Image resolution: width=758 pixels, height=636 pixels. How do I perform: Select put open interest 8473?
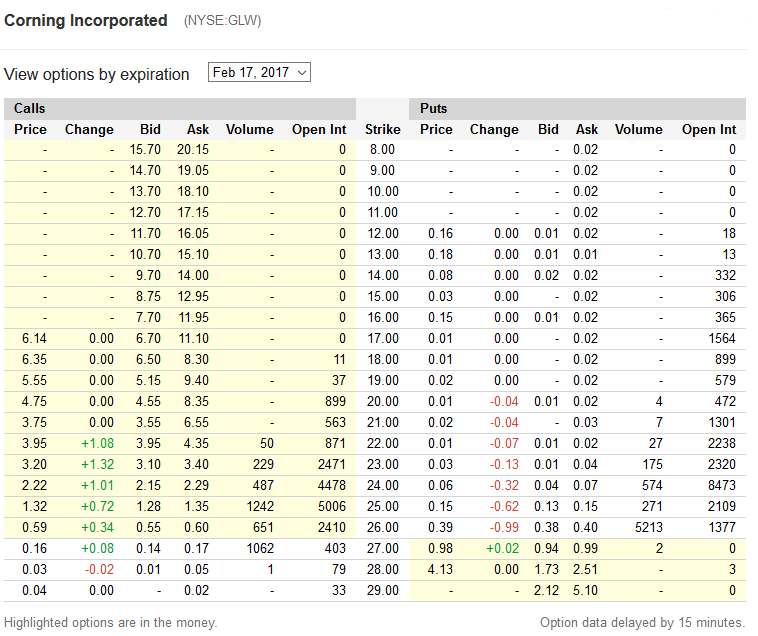[722, 486]
